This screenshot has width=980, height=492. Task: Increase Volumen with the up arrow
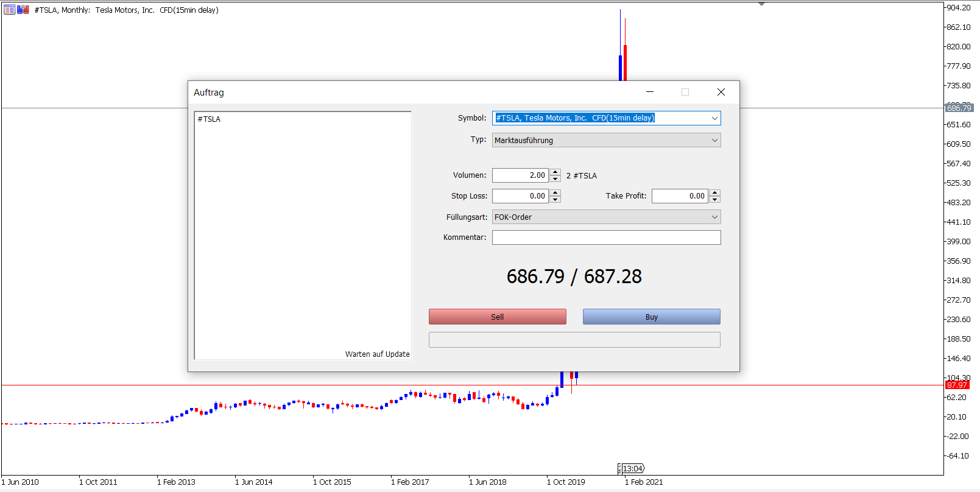[x=555, y=172]
